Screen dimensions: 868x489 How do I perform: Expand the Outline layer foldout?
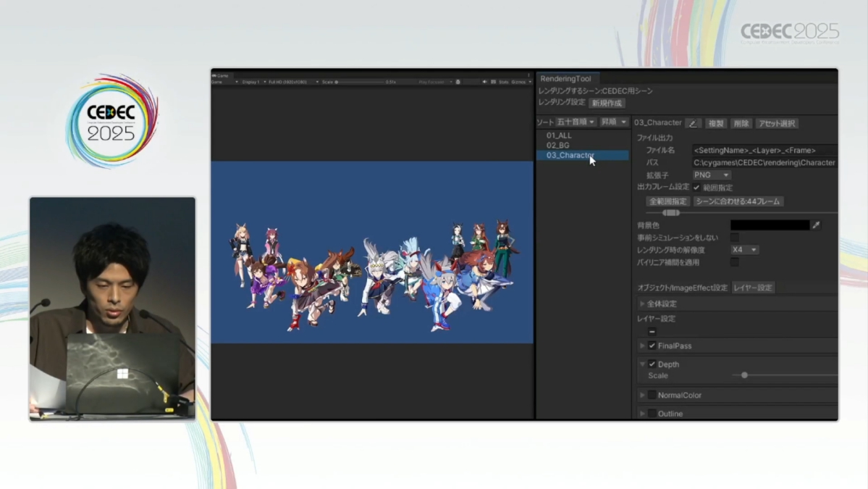pyautogui.click(x=642, y=413)
